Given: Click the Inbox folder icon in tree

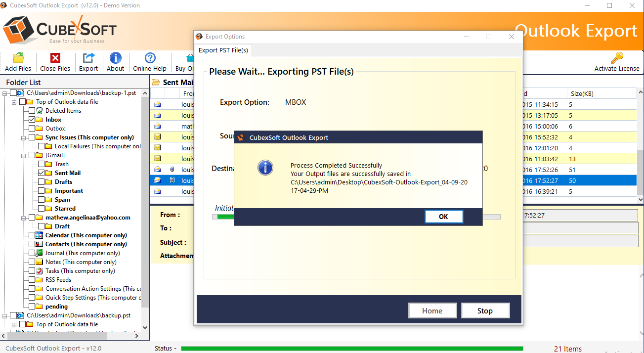Looking at the screenshot, I should pos(40,120).
